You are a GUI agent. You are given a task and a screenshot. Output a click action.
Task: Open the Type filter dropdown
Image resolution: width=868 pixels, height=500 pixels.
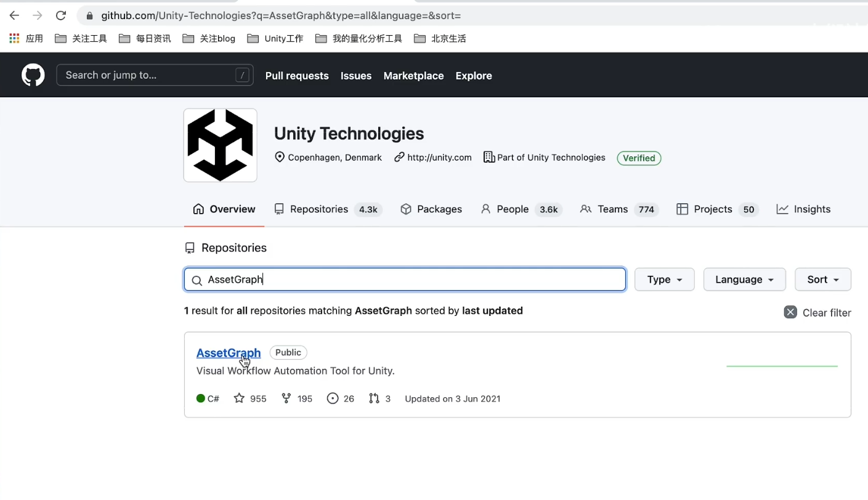point(664,280)
